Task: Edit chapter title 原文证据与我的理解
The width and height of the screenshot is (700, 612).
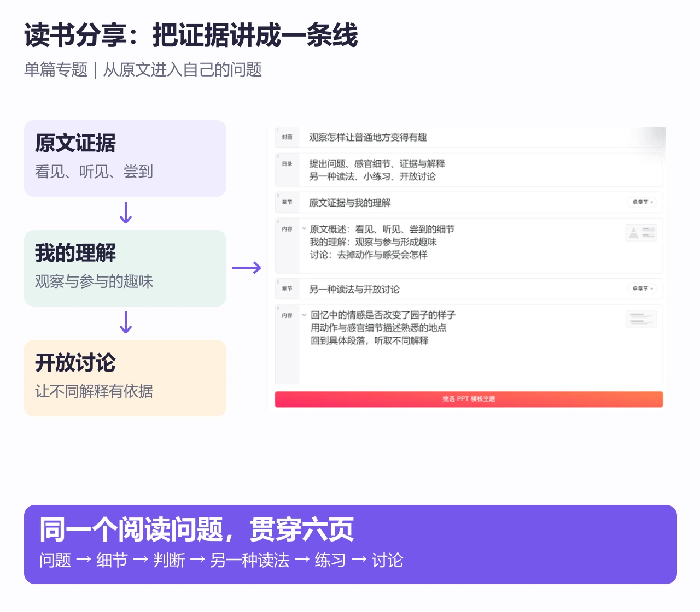Action: tap(349, 203)
